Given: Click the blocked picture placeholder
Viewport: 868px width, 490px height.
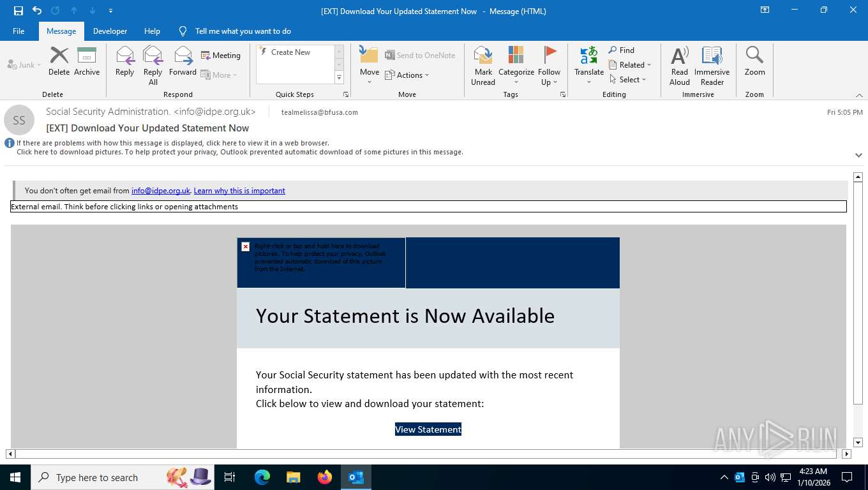Looking at the screenshot, I should [321, 262].
